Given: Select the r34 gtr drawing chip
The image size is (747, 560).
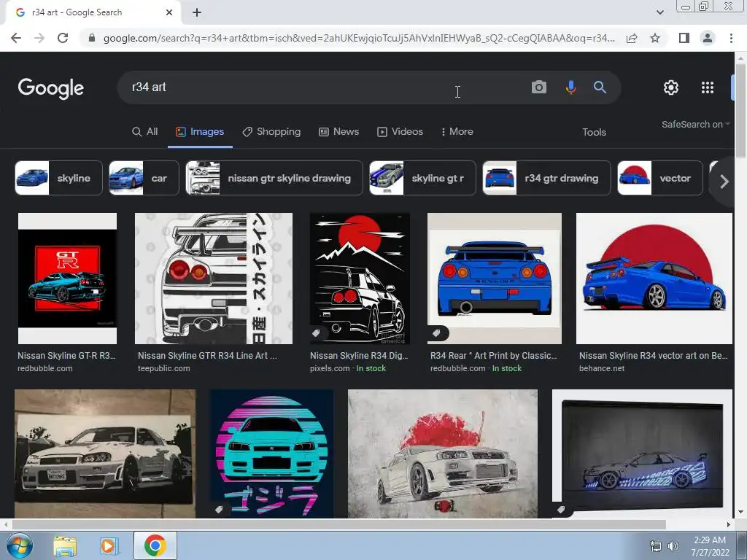Looking at the screenshot, I should point(546,178).
